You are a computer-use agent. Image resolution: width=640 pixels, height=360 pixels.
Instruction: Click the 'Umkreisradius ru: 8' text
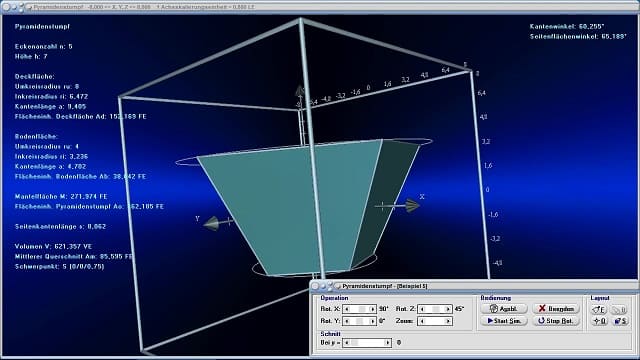click(x=47, y=87)
